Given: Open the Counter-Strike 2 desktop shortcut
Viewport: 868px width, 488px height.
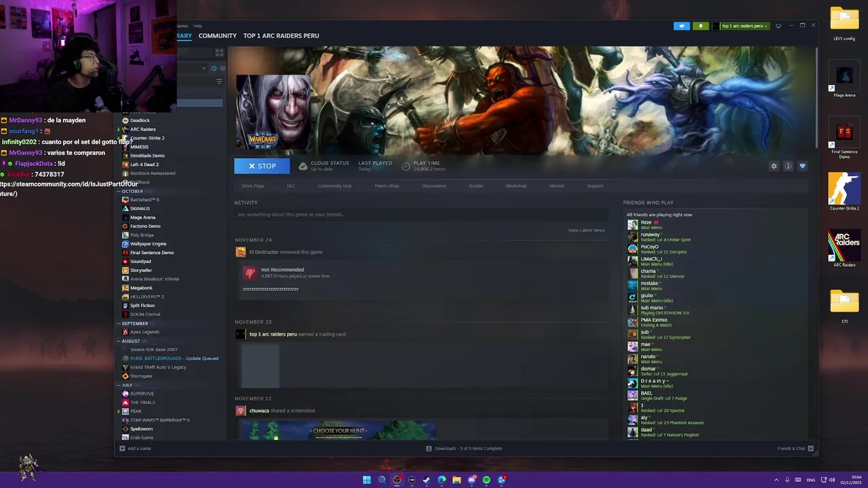Looking at the screenshot, I should tap(844, 192).
